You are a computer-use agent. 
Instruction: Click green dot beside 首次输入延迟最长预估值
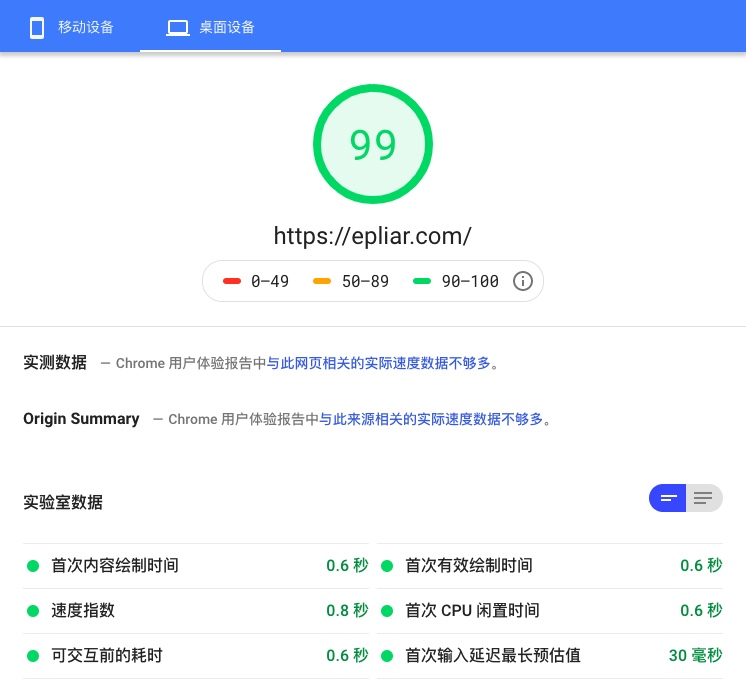click(387, 656)
